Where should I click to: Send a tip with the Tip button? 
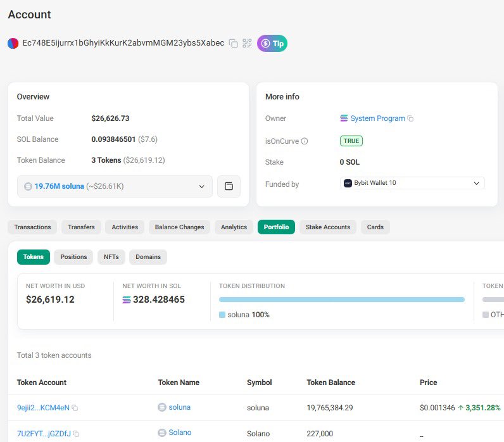coord(272,44)
